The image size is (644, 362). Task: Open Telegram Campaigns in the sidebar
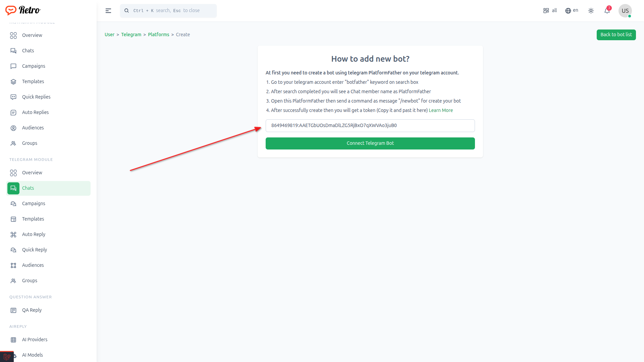pos(34,204)
